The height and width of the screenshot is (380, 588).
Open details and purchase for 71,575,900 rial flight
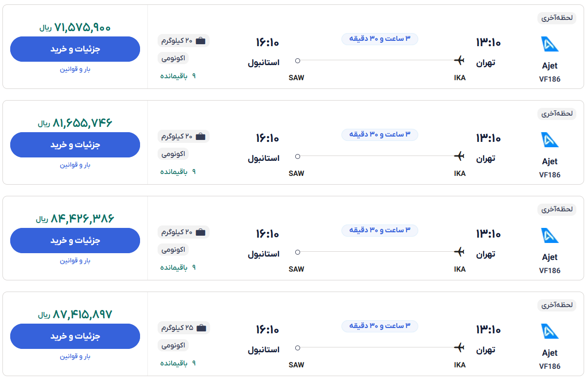pyautogui.click(x=75, y=49)
